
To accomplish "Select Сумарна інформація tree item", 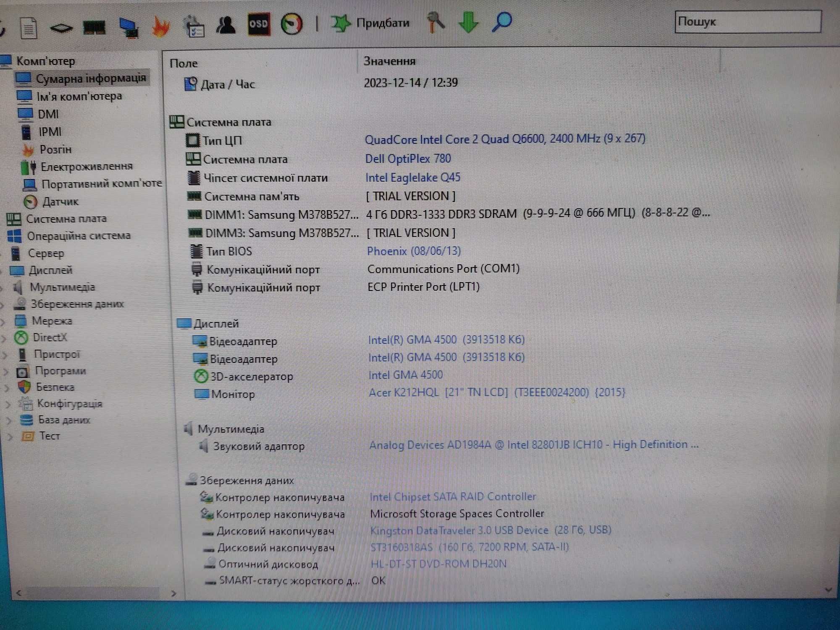I will (x=91, y=79).
